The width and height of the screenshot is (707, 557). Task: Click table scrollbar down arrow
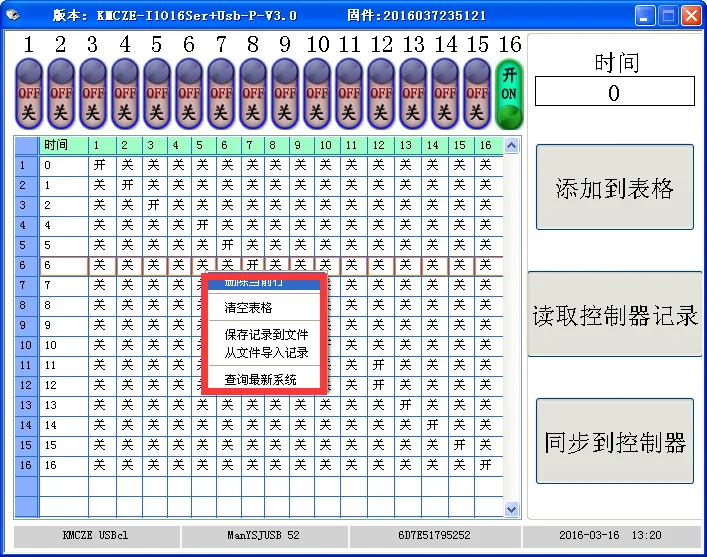(511, 509)
